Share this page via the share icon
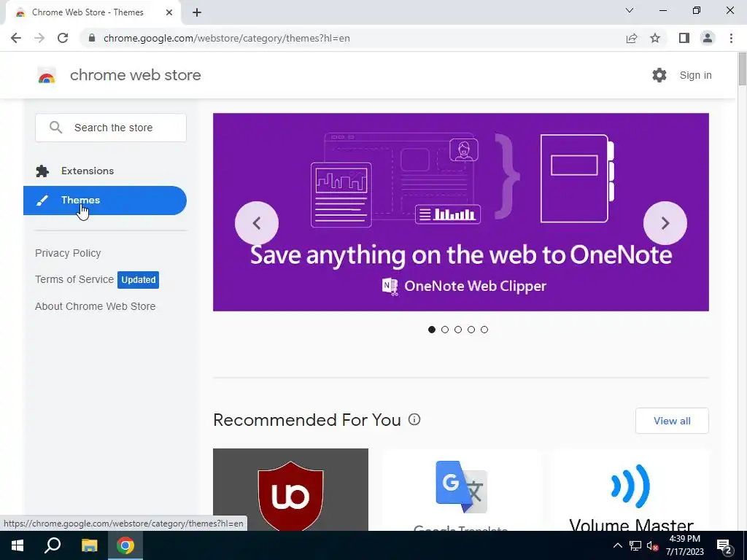Viewport: 747px width, 560px height. point(632,38)
